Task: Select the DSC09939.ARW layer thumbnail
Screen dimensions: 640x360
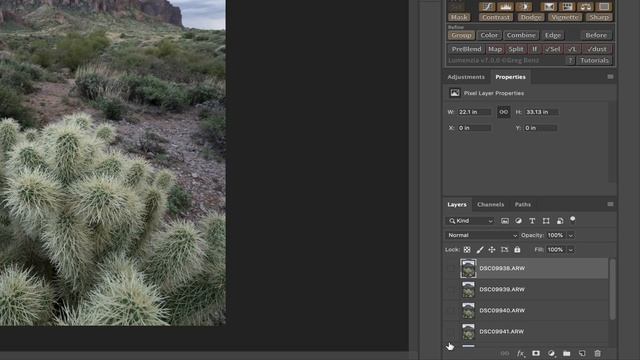Action: tap(468, 289)
